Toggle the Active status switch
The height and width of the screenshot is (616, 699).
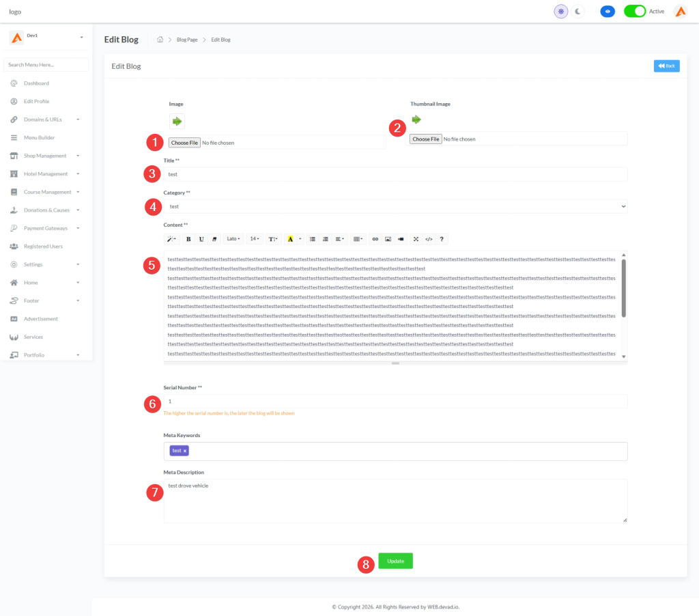[635, 12]
